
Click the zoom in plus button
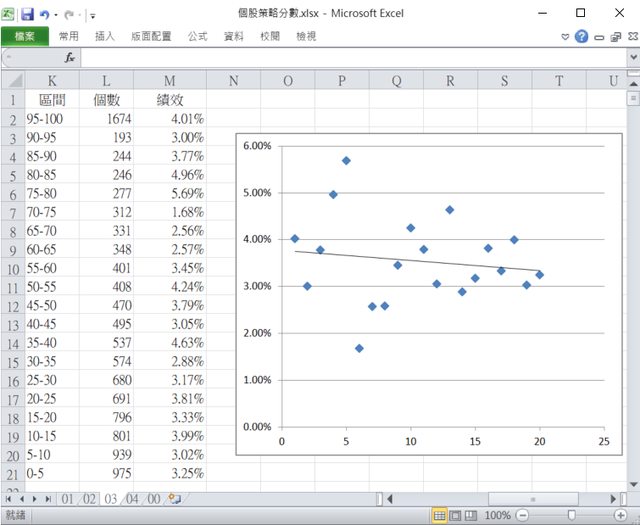point(621,516)
